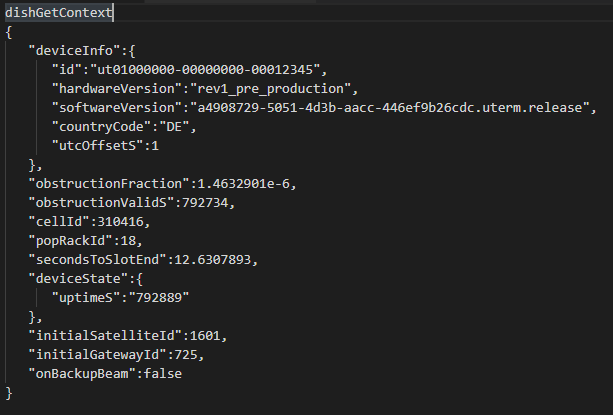
Task: Click the dishGetContext title text
Action: [x=59, y=13]
